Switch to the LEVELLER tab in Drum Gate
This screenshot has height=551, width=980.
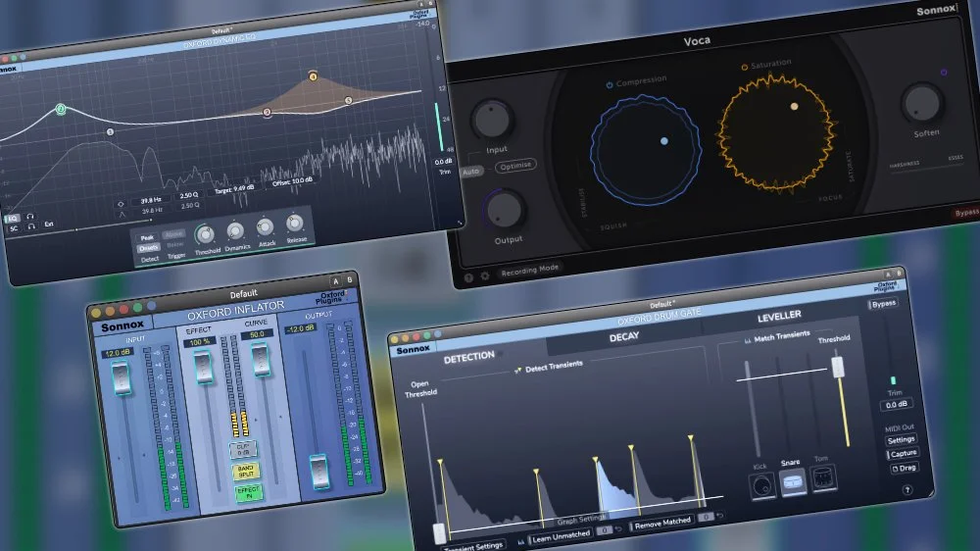[x=779, y=317]
